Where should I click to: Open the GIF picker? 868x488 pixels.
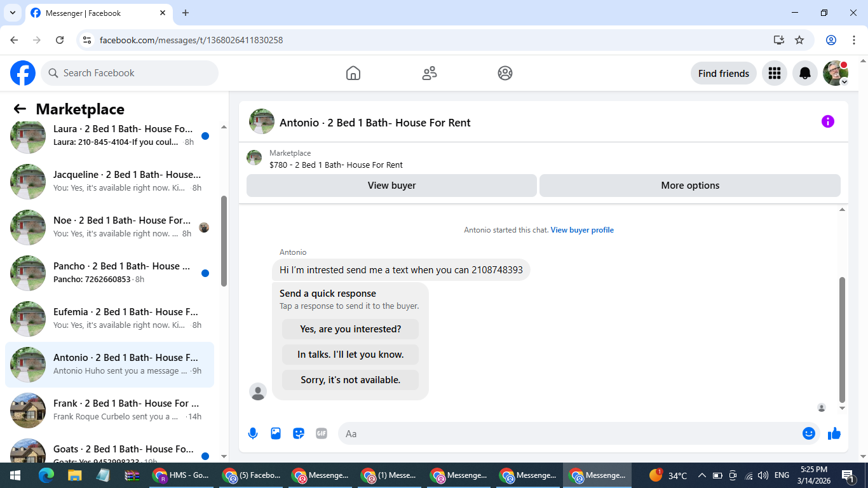click(322, 433)
